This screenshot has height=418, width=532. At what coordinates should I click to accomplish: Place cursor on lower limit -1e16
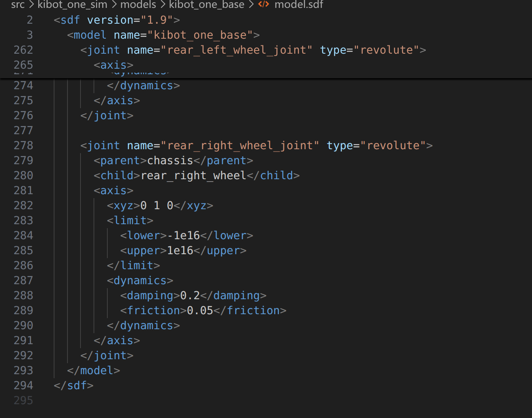(184, 236)
